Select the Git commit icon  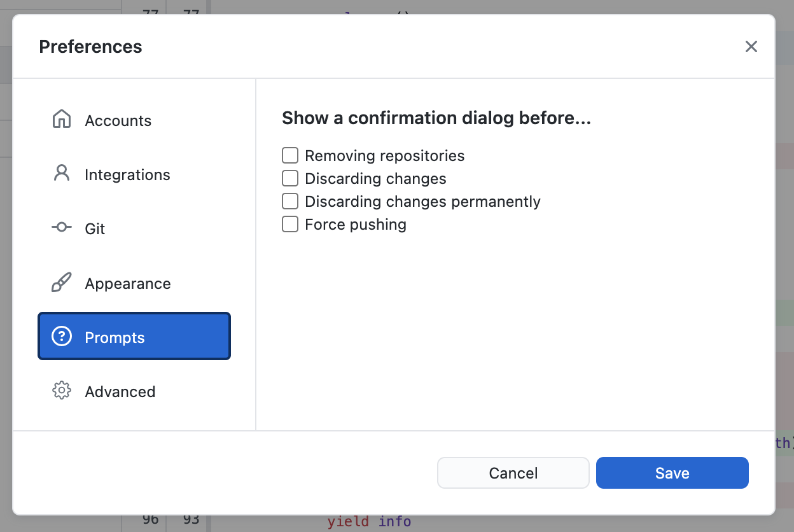[x=61, y=228]
